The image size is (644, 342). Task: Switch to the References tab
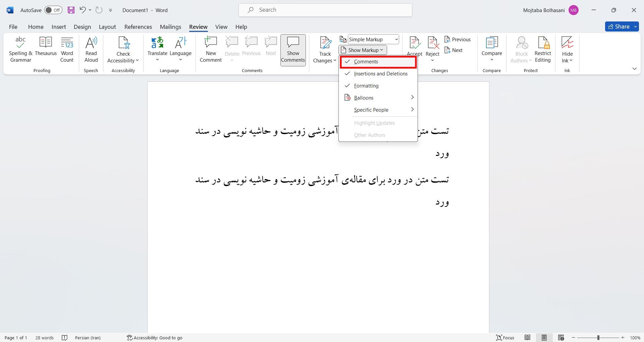(x=138, y=27)
